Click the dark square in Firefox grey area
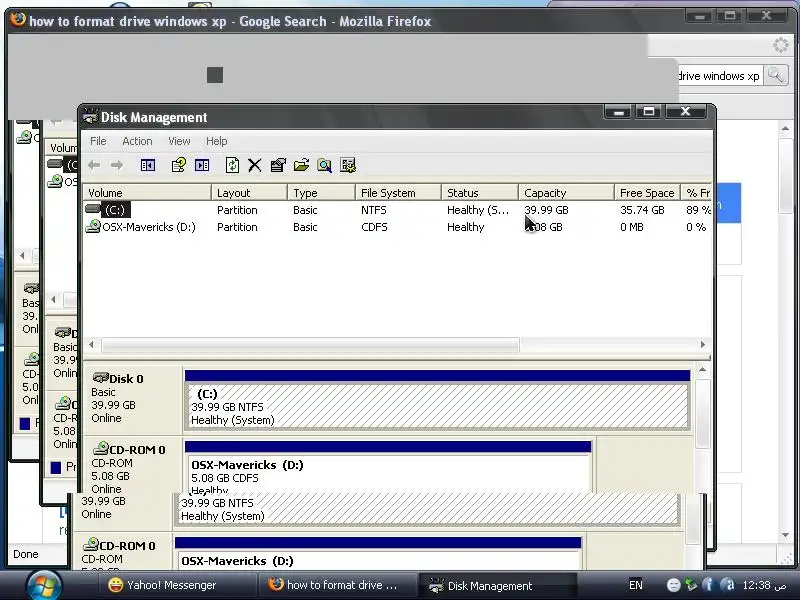This screenshot has width=800, height=600. tap(215, 75)
